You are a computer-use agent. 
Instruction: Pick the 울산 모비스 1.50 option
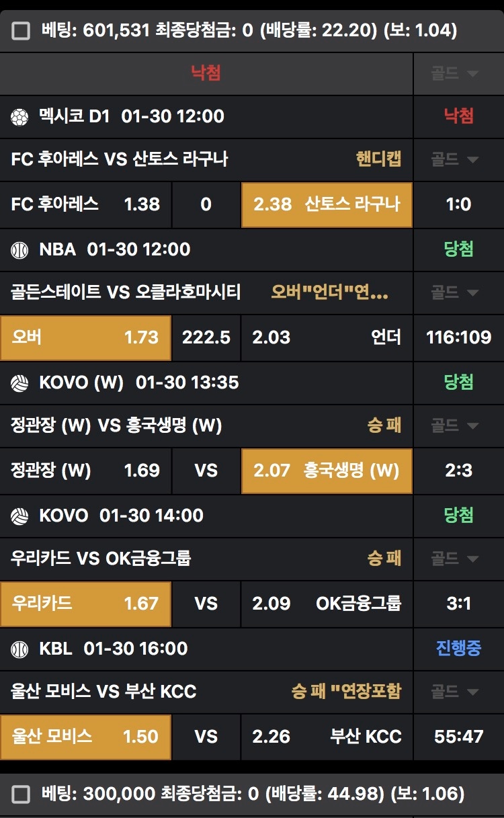coord(85,736)
